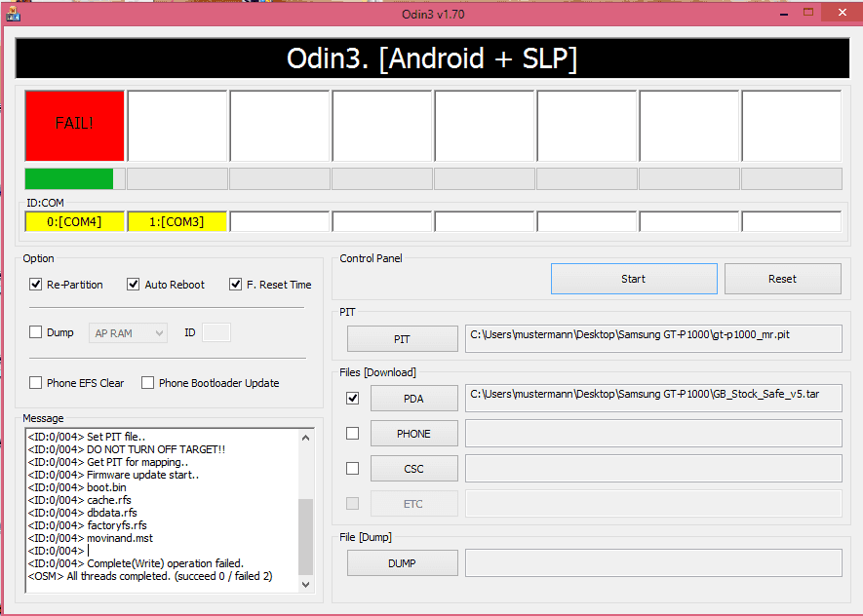
Task: Click the 'Complete(Write) operation failed.' log line
Action: (136, 563)
